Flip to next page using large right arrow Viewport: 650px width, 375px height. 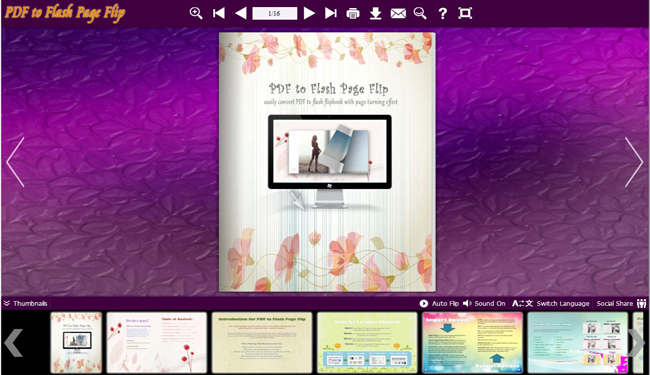[x=633, y=162]
